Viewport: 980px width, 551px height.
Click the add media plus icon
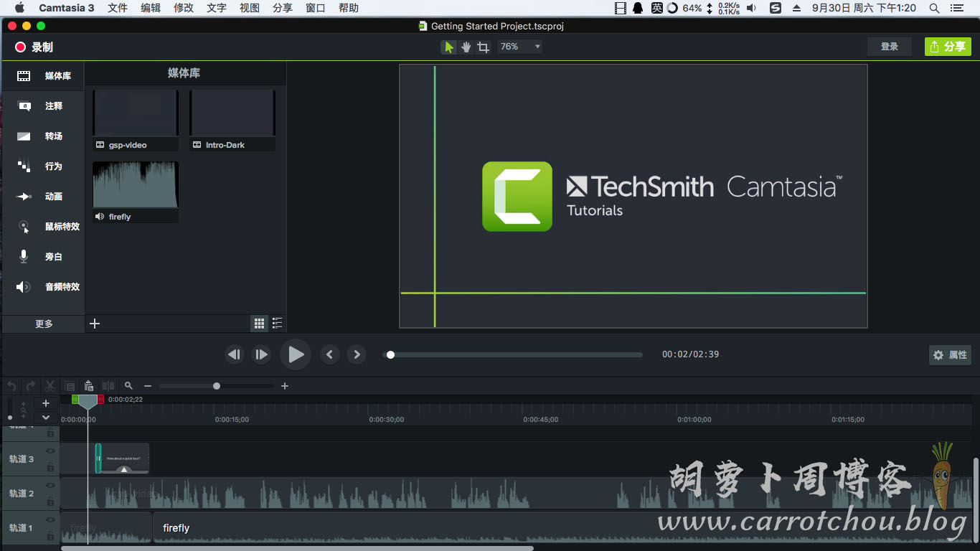(95, 324)
